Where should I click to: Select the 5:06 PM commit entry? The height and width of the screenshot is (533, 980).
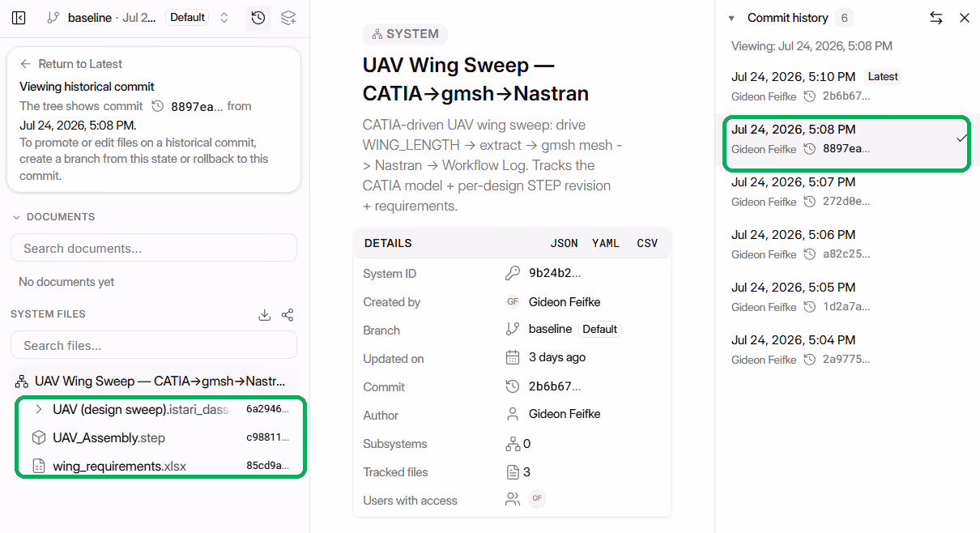point(847,245)
